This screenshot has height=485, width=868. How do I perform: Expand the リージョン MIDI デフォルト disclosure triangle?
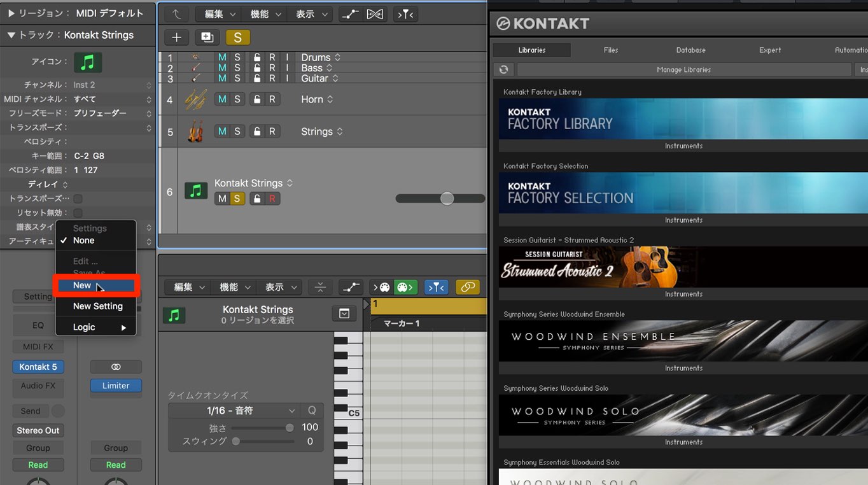click(11, 13)
